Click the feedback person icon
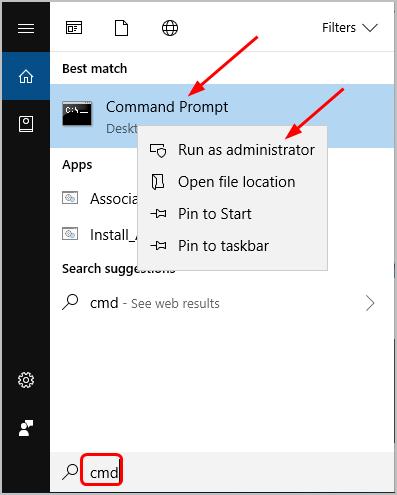 tap(26, 428)
